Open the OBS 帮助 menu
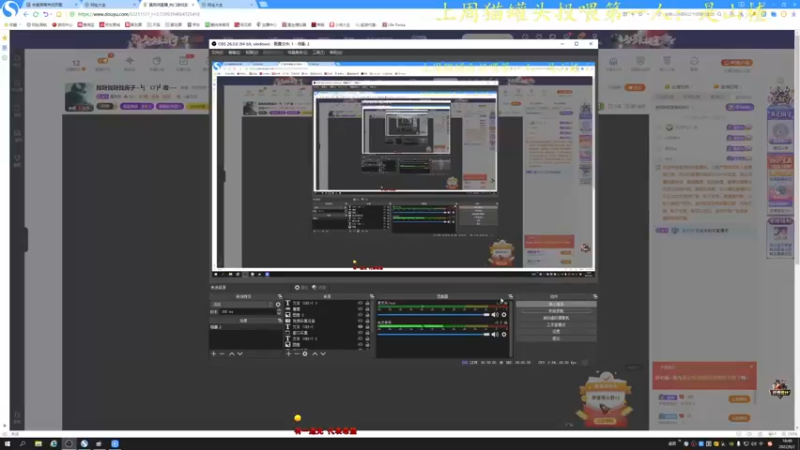 point(336,52)
